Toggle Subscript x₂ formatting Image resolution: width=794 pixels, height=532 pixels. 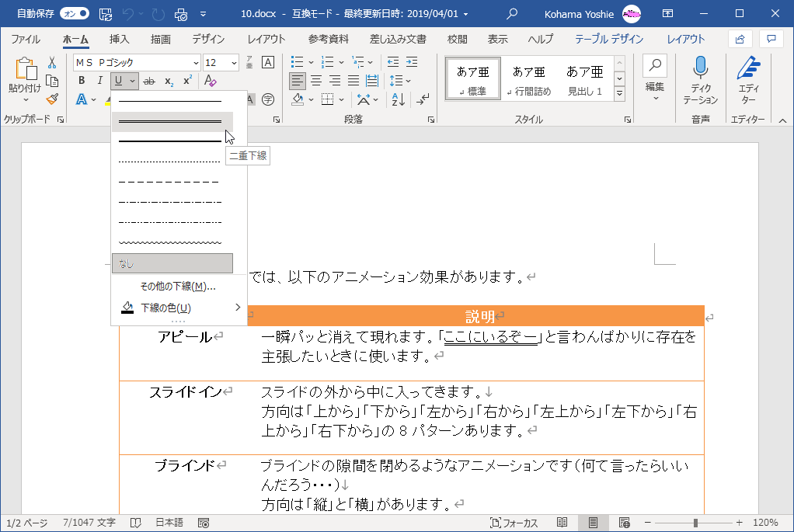pos(169,81)
